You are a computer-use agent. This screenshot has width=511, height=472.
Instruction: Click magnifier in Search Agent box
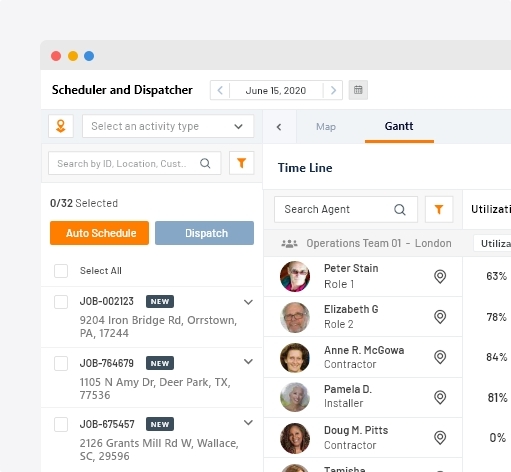coord(400,210)
